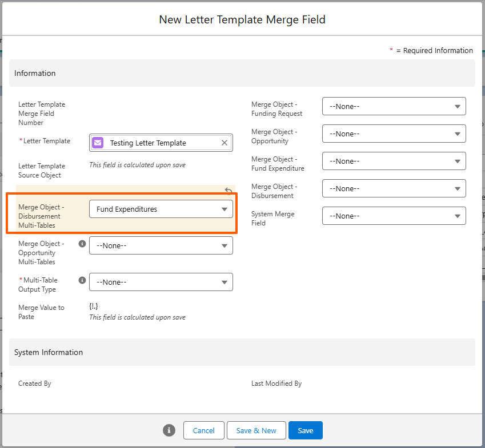Click info icon beside Multi-Table Output Type

click(x=82, y=280)
